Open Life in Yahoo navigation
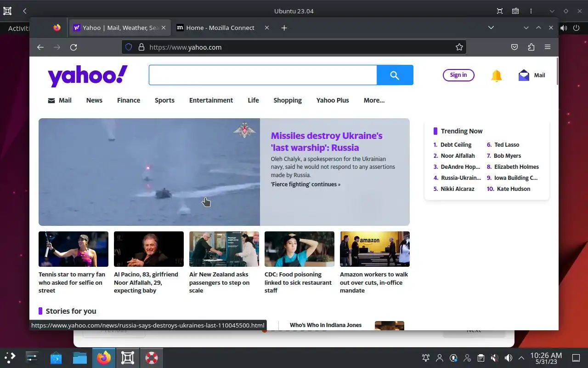The width and height of the screenshot is (588, 368). [253, 100]
